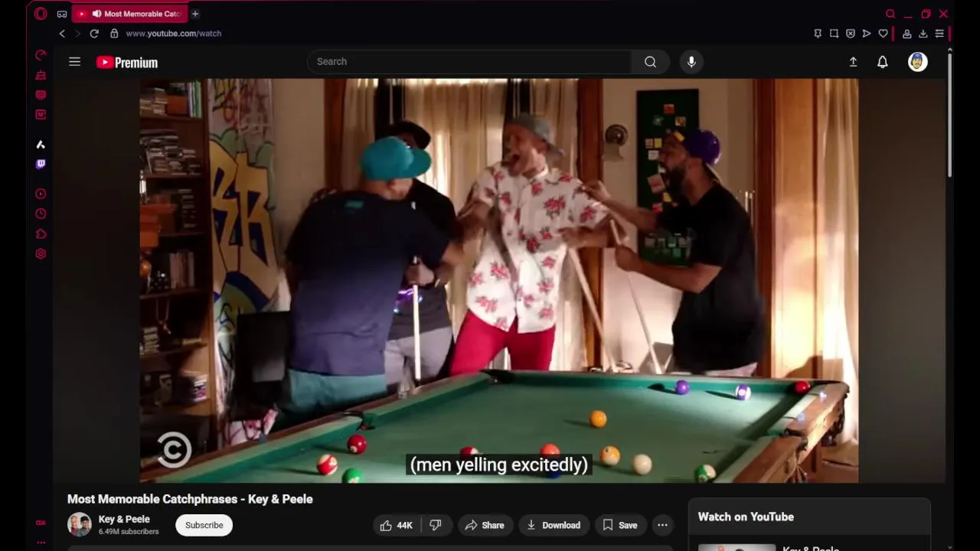Dislike the video
980x551 pixels.
click(436, 525)
